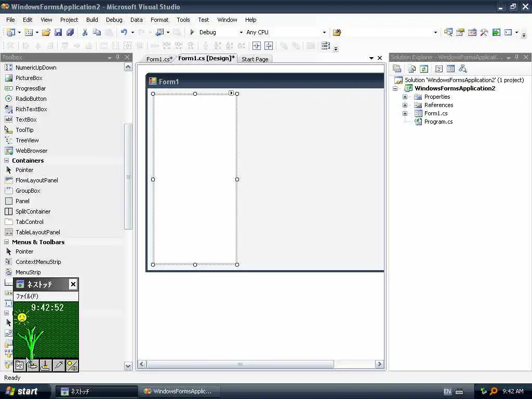Viewport: 532px width, 399px height.
Task: Select SplitContainer in the Toolbox
Action: 33,212
